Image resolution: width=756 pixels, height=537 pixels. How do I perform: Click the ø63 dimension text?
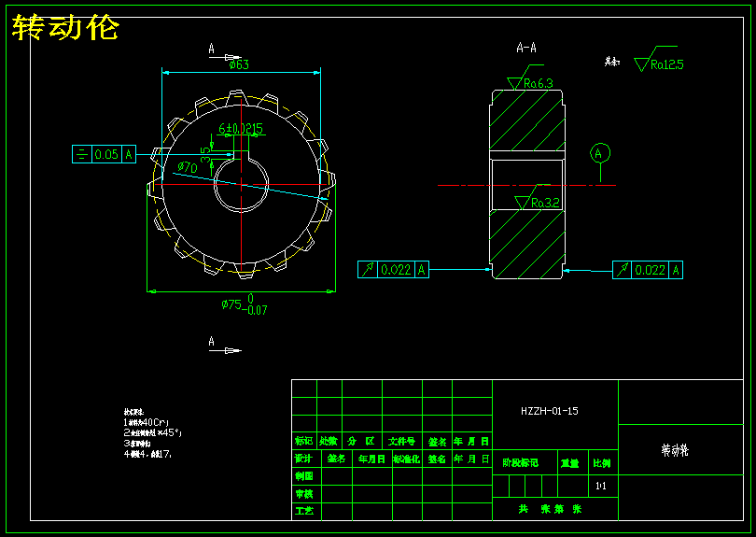[x=239, y=64]
